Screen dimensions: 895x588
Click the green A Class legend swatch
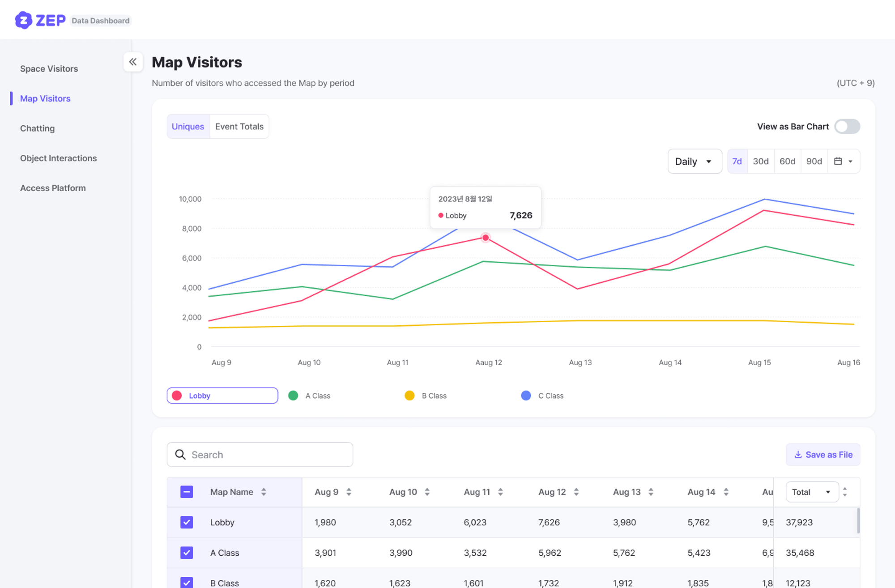(x=293, y=396)
